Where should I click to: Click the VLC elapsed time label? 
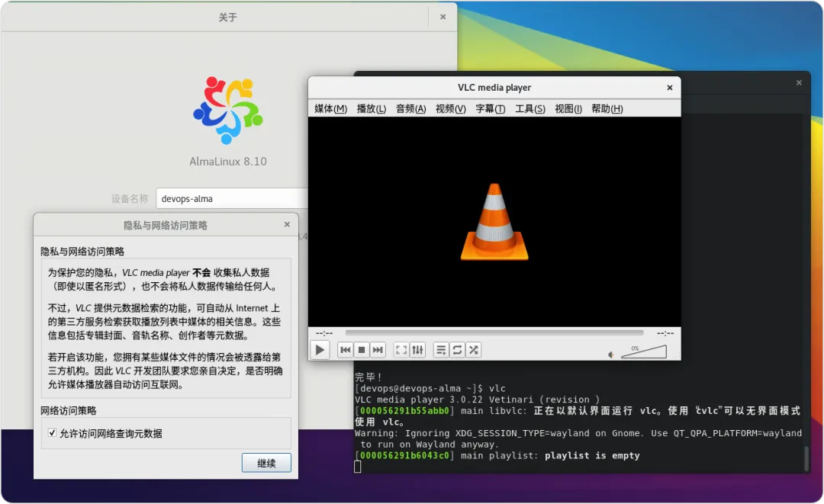(x=324, y=333)
